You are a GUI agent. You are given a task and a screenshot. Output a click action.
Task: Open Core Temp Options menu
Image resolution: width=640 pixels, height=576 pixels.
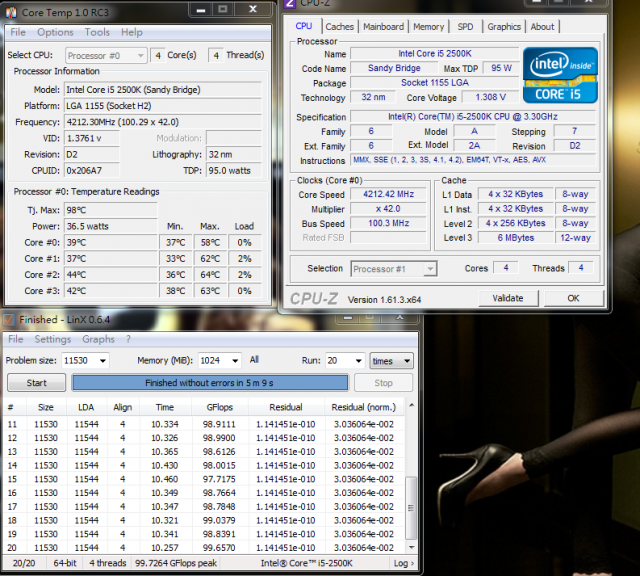(55, 32)
